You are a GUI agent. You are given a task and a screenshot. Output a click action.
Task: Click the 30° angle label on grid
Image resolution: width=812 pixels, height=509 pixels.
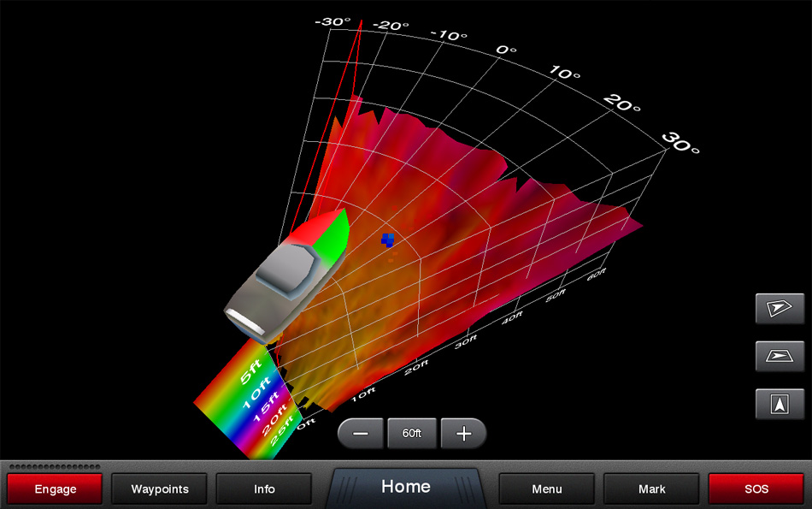681,143
